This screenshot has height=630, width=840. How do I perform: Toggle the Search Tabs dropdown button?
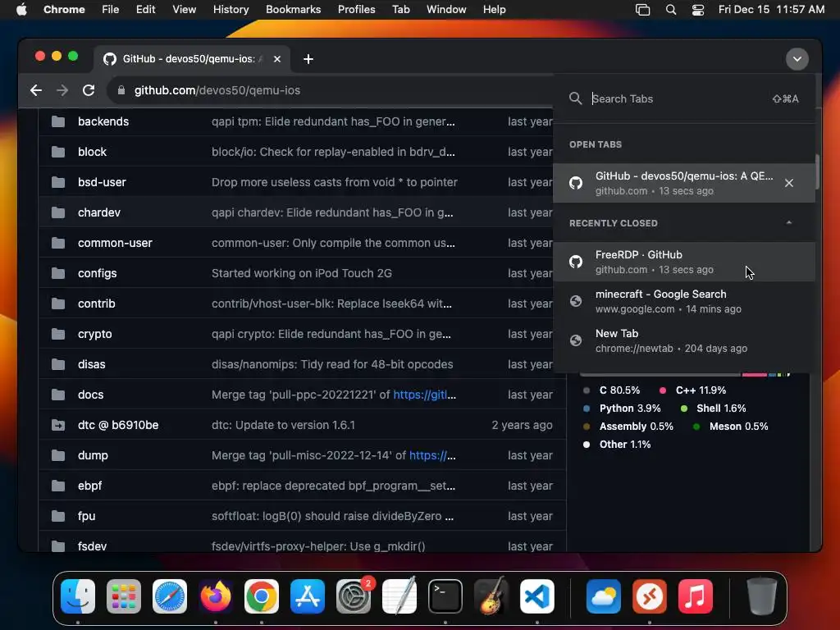(797, 59)
